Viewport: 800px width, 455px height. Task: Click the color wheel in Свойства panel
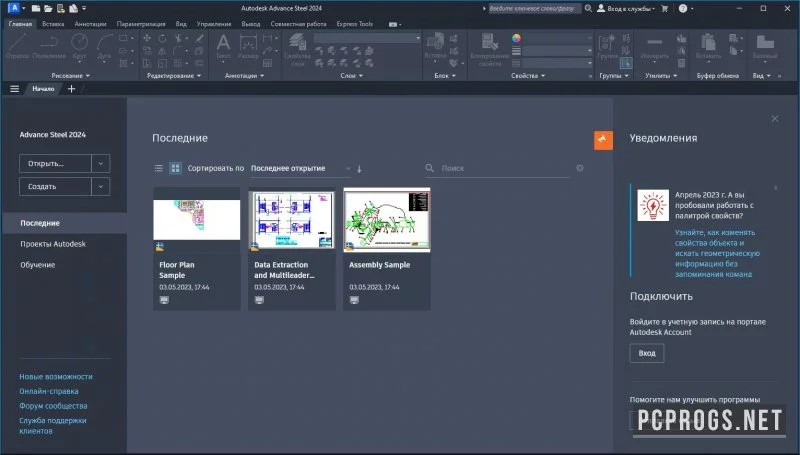(x=516, y=38)
